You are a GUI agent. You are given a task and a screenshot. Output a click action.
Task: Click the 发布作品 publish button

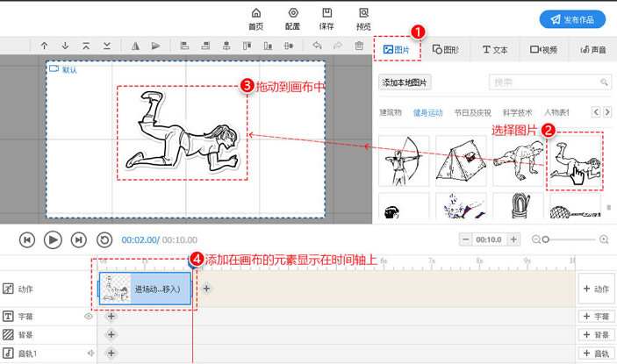[x=572, y=19]
